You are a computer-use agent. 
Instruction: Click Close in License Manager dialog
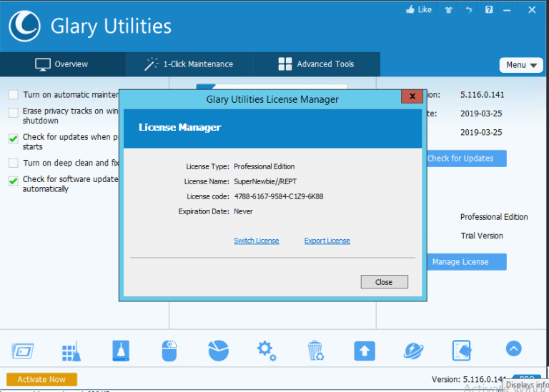pos(385,282)
